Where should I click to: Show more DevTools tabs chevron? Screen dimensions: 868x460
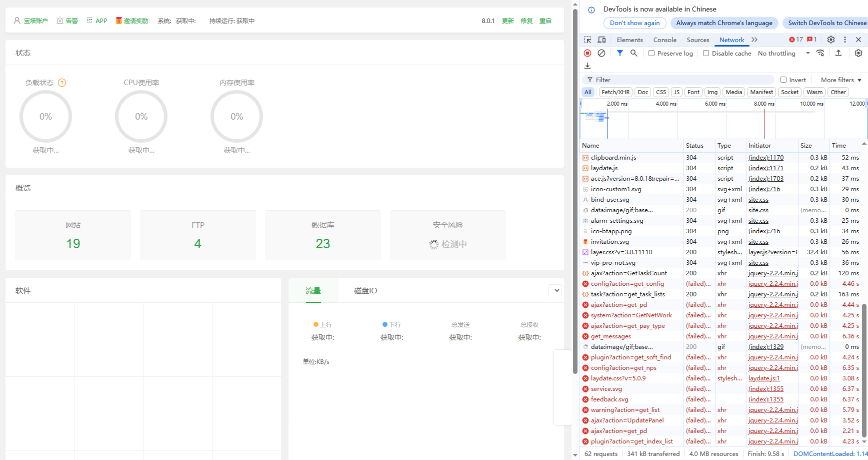pyautogui.click(x=754, y=40)
